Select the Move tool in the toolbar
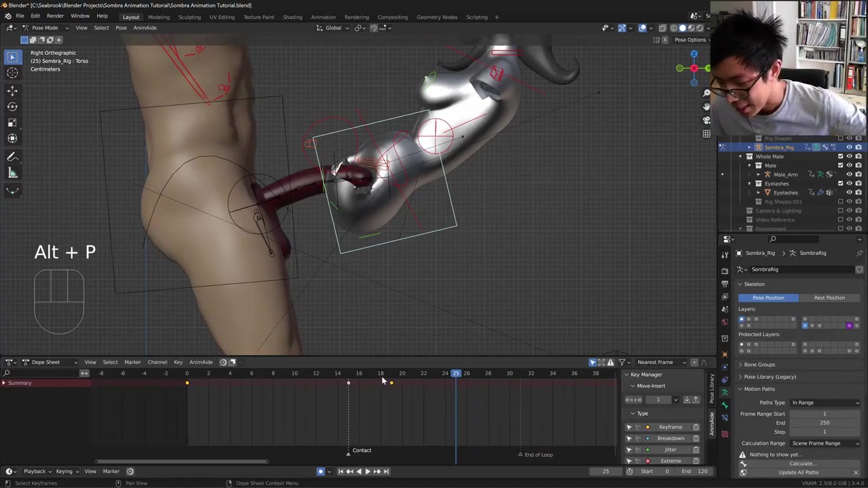Image resolution: width=868 pixels, height=488 pixels. click(12, 90)
